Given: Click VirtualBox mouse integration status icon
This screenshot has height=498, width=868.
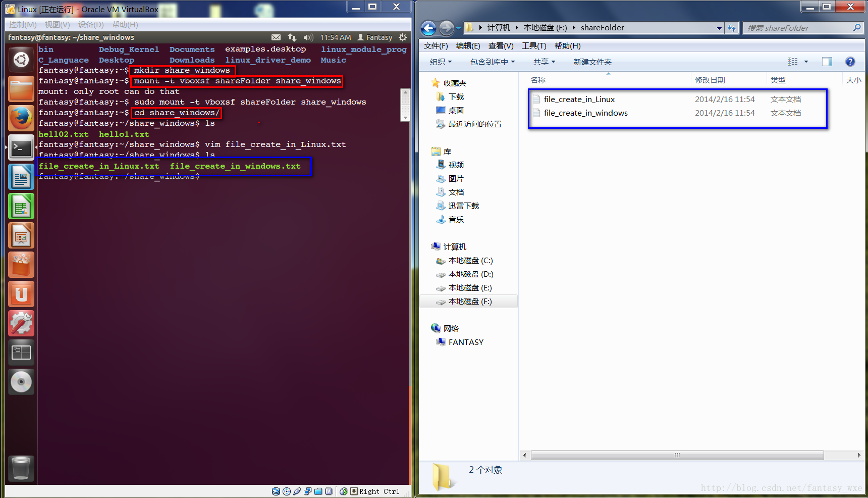Looking at the screenshot, I should (x=344, y=491).
